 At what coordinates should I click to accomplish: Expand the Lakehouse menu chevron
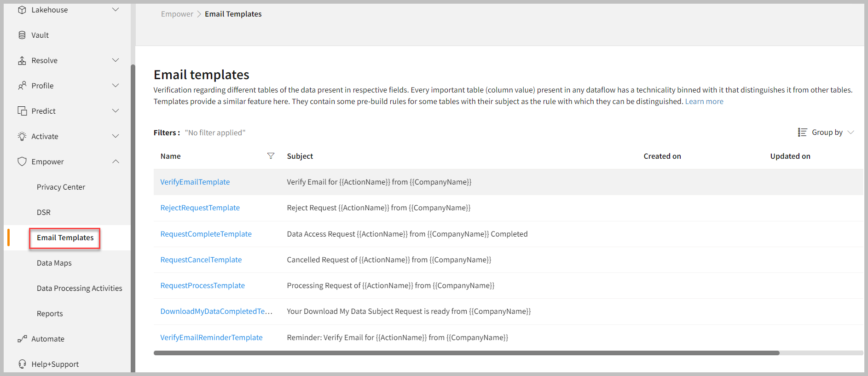pos(116,10)
